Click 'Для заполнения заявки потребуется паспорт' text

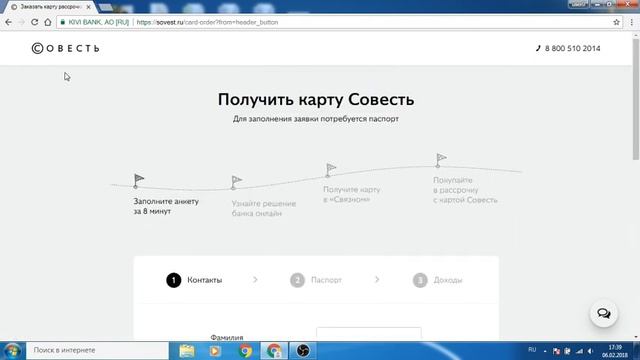click(316, 119)
